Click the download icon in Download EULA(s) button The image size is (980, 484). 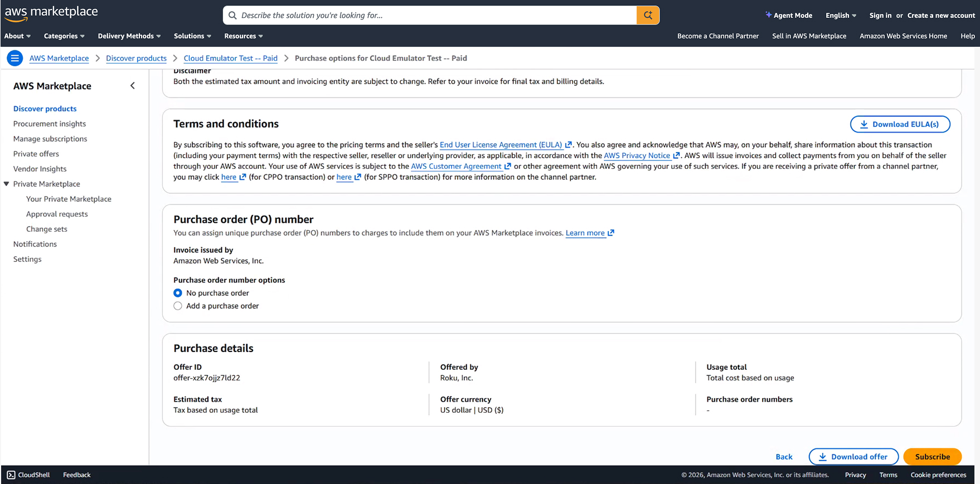click(863, 124)
